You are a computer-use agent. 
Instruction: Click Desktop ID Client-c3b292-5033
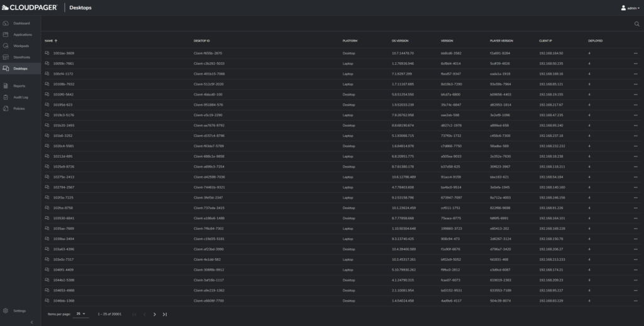(209, 63)
